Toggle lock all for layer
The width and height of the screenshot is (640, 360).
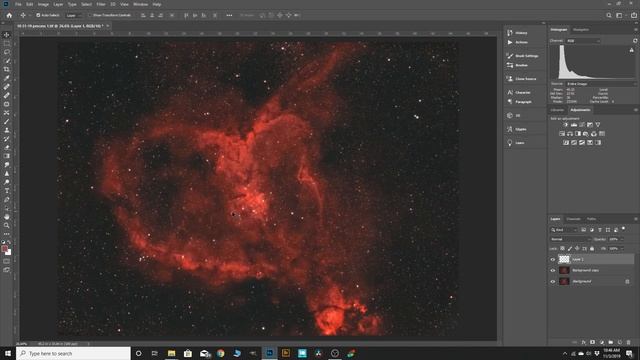(592, 248)
